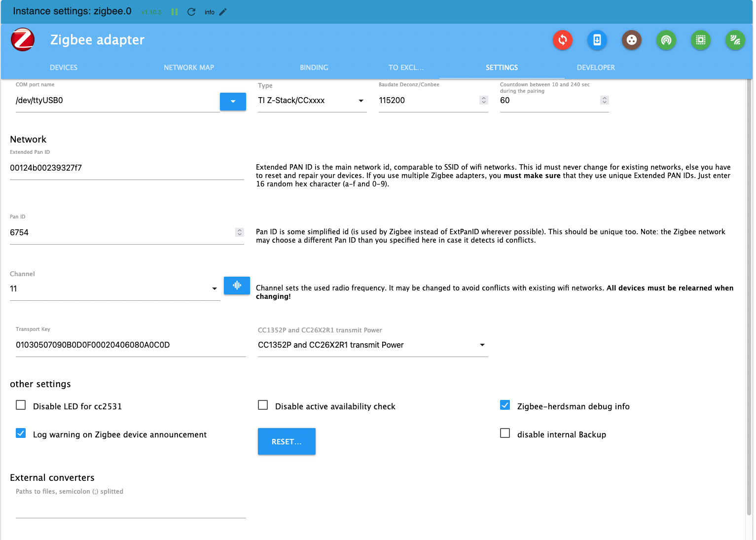The width and height of the screenshot is (756, 540).
Task: Click the Instance settings: zigbee.0 title
Action: (x=72, y=11)
